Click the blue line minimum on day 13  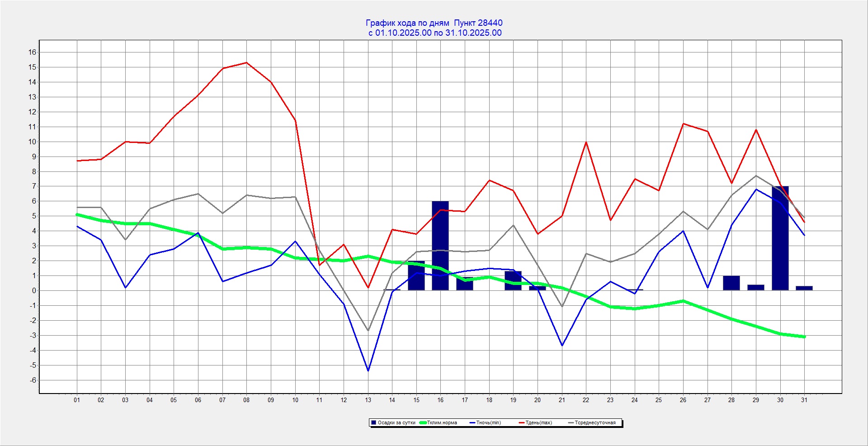(x=368, y=371)
